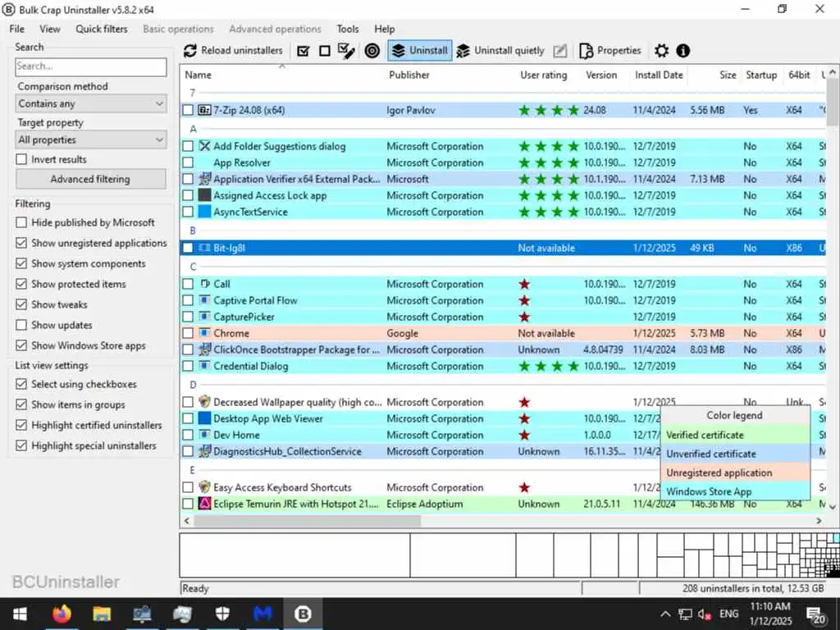Image resolution: width=840 pixels, height=630 pixels.
Task: Collapse the D group header
Action: 194,385
